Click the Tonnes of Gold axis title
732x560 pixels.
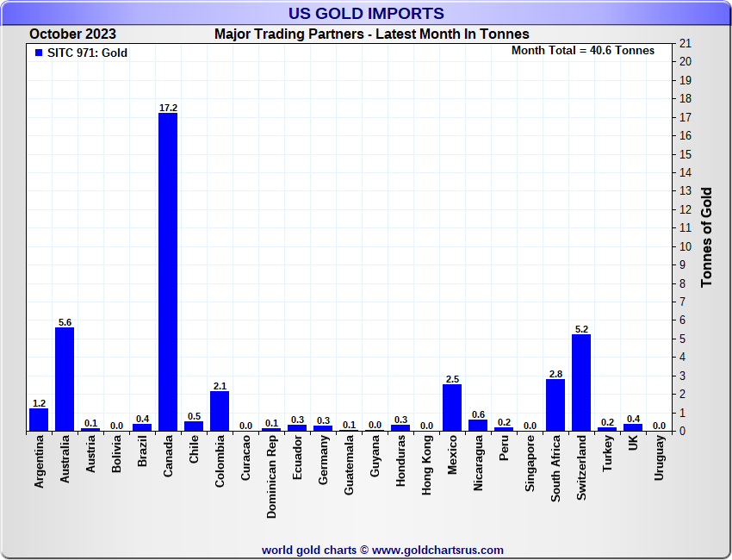tap(706, 237)
